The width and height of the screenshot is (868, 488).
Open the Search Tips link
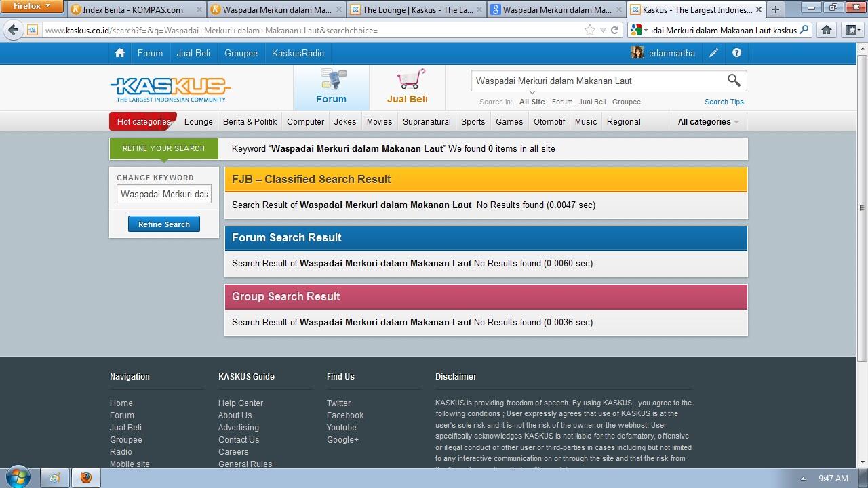(x=724, y=102)
